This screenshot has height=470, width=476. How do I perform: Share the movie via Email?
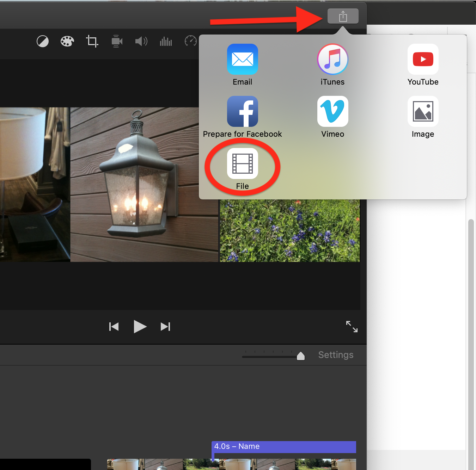coord(243,65)
